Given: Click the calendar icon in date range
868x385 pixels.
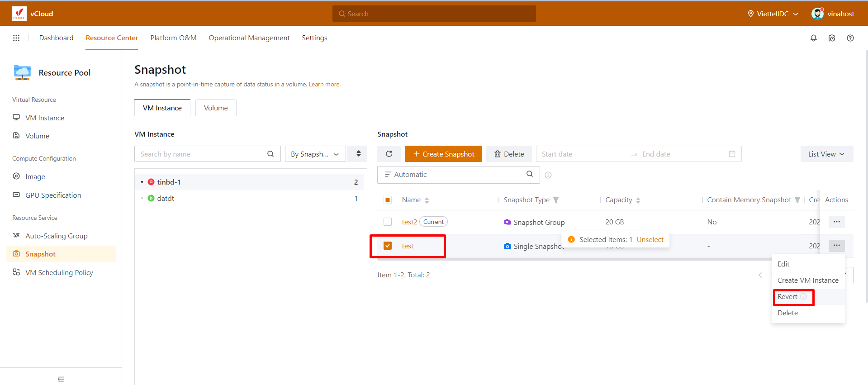Looking at the screenshot, I should (x=732, y=154).
